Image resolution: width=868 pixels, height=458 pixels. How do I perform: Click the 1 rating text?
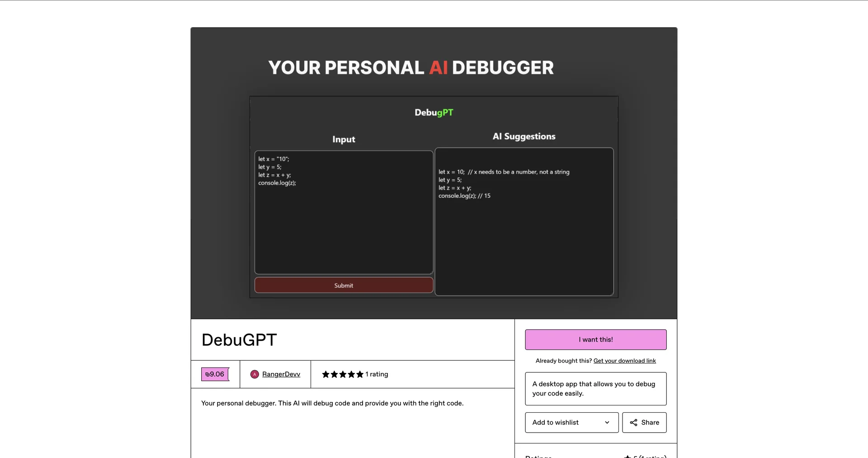click(377, 374)
